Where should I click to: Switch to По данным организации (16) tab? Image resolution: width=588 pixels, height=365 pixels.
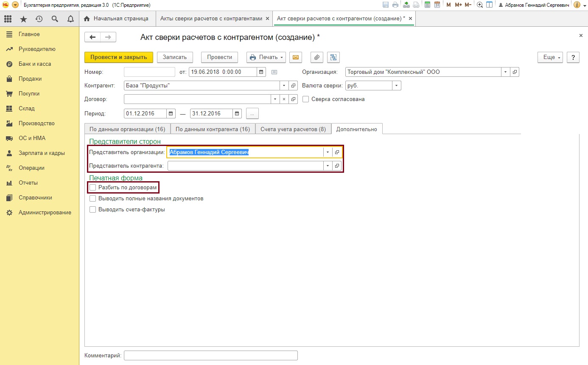pos(127,129)
